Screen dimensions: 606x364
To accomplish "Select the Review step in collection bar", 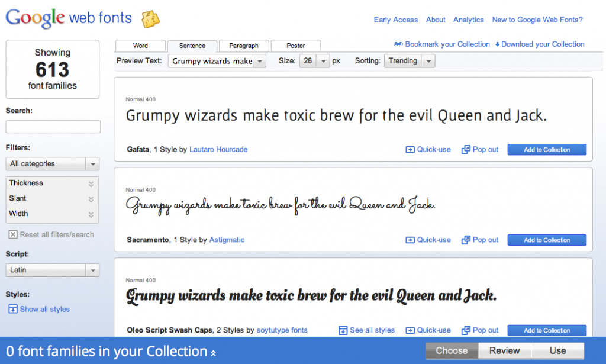I will pyautogui.click(x=505, y=351).
